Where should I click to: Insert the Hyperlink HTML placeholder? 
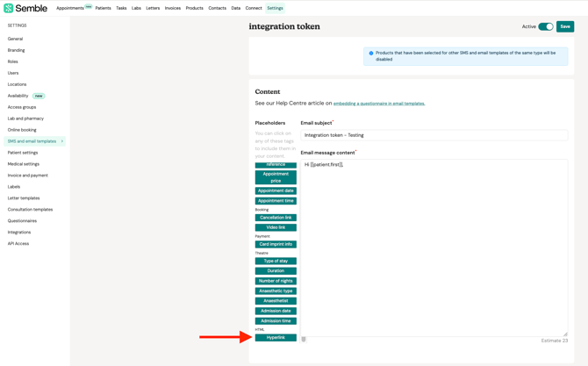276,338
